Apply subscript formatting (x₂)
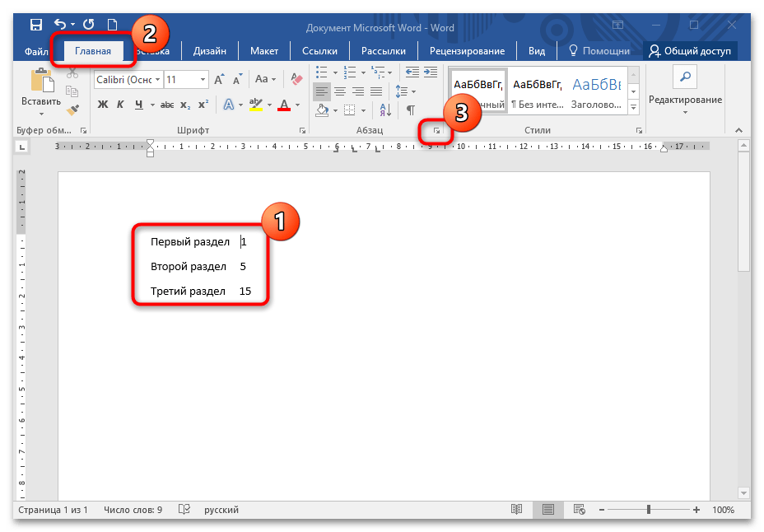The image size is (764, 532). [x=185, y=105]
